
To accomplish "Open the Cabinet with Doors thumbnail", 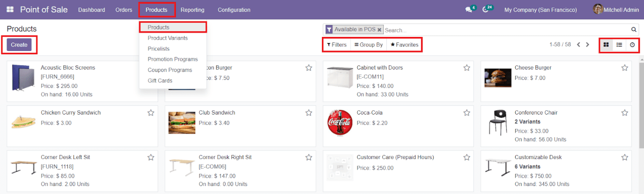I will pos(340,78).
